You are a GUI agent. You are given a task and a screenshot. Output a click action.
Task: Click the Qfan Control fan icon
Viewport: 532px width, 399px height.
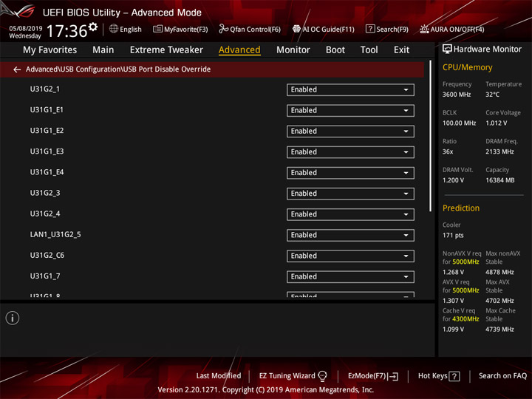point(223,29)
